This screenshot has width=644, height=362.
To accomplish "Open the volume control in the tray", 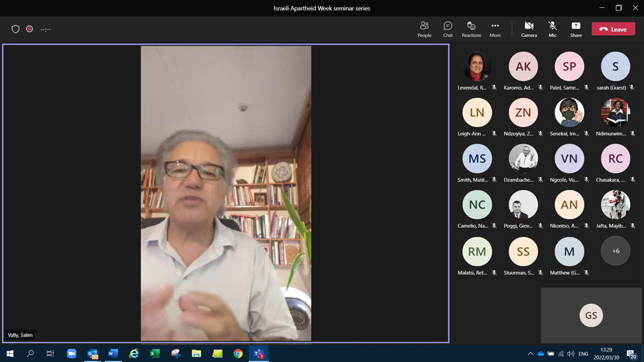I will (570, 353).
